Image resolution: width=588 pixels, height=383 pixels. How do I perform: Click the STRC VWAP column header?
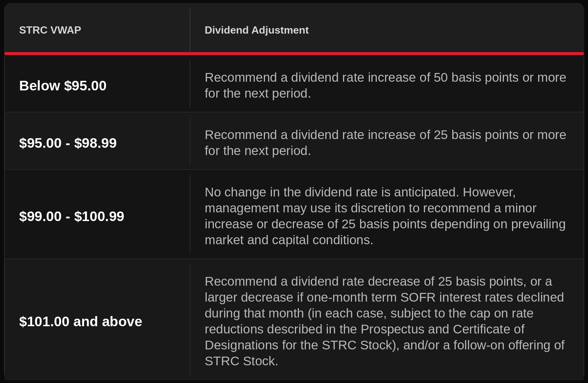(x=50, y=30)
